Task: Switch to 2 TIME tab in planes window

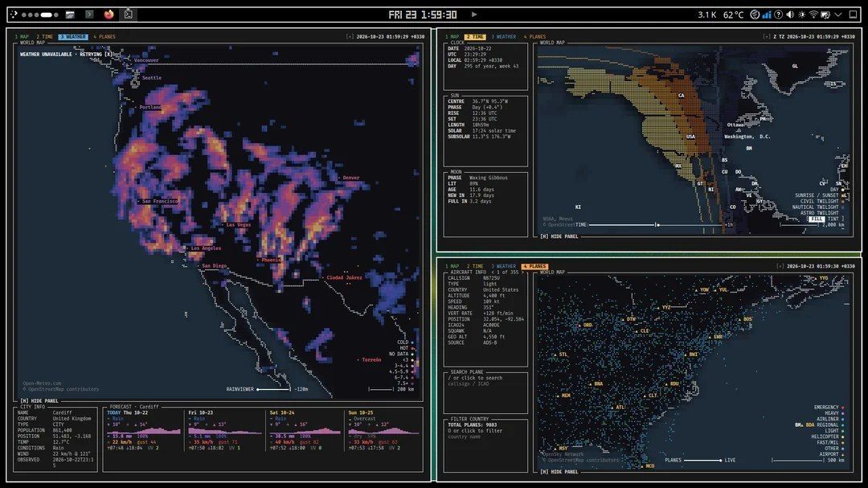Action: 475,266
